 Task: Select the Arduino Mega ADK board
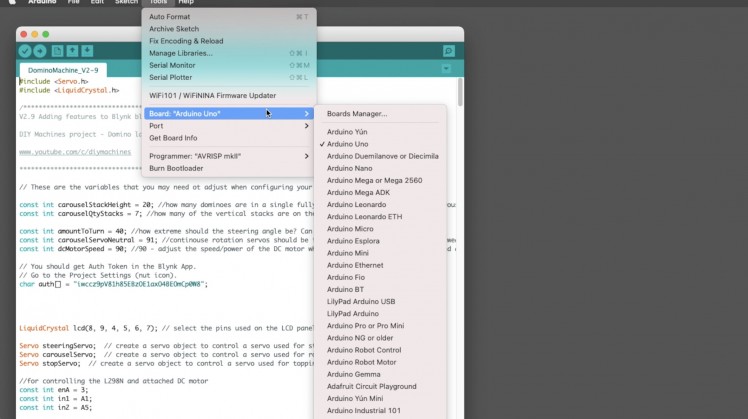point(380,192)
